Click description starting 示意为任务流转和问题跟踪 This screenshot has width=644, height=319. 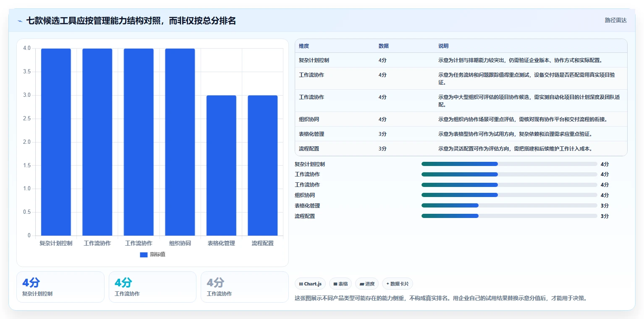coord(527,79)
